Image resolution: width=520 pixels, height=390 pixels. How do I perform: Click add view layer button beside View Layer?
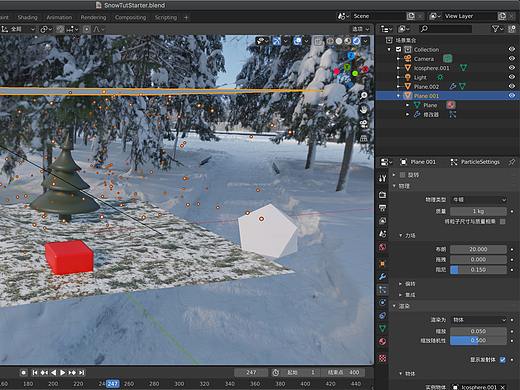tap(502, 16)
